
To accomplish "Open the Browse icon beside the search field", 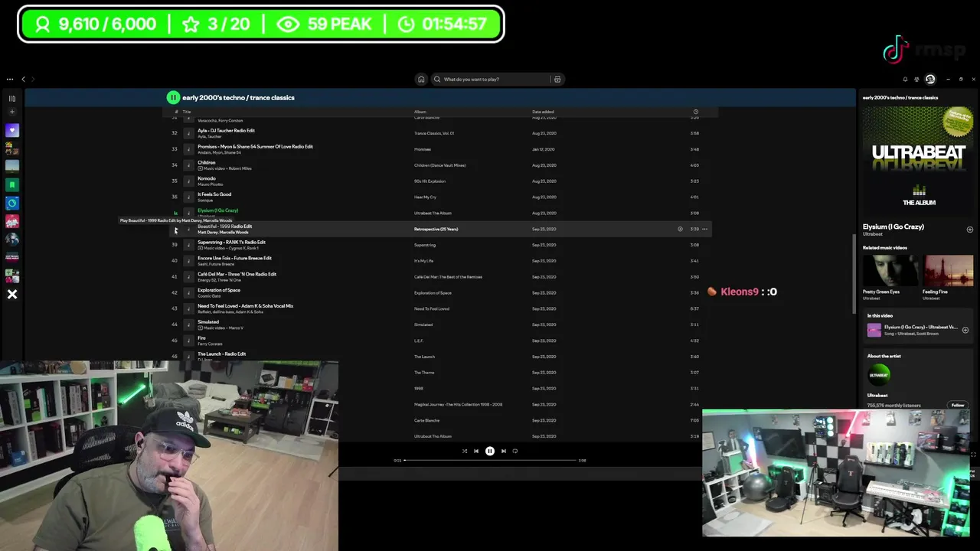I will tap(557, 79).
